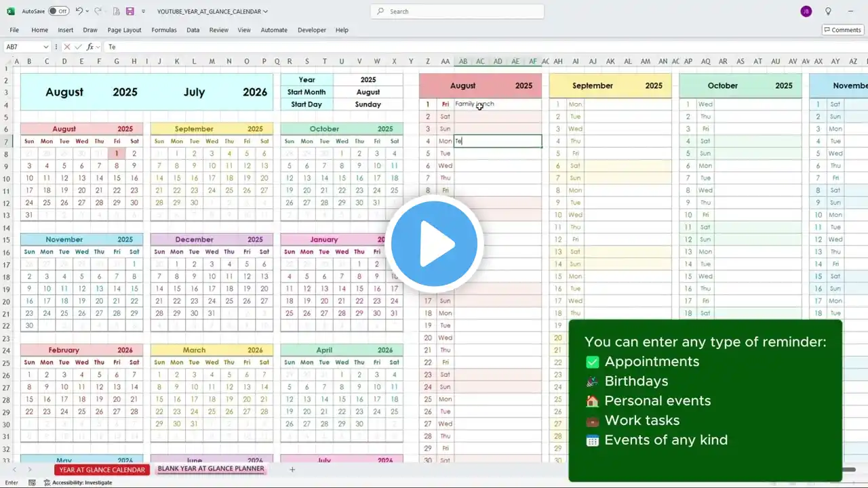868x488 pixels.
Task: Click the September 2025 planner header
Action: click(x=610, y=85)
